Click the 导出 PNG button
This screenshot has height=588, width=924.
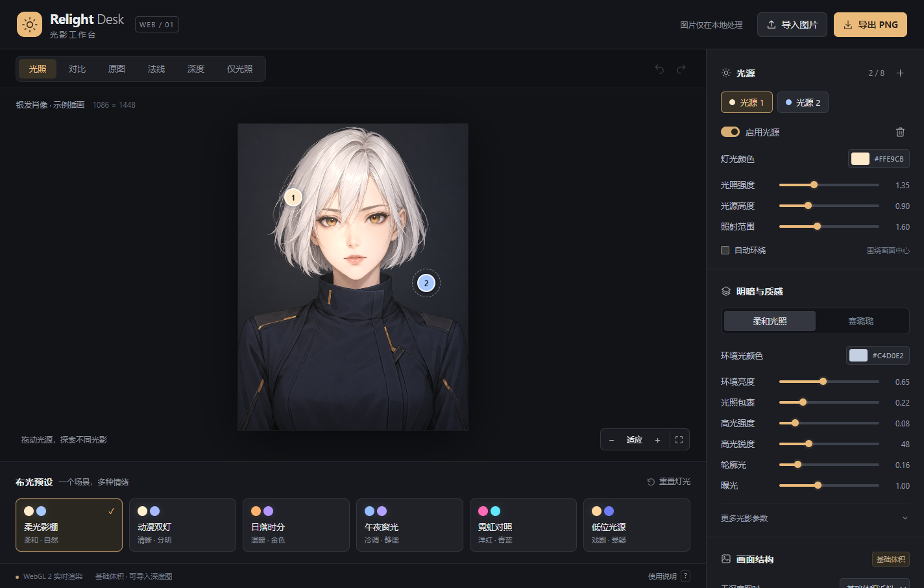[x=870, y=25]
